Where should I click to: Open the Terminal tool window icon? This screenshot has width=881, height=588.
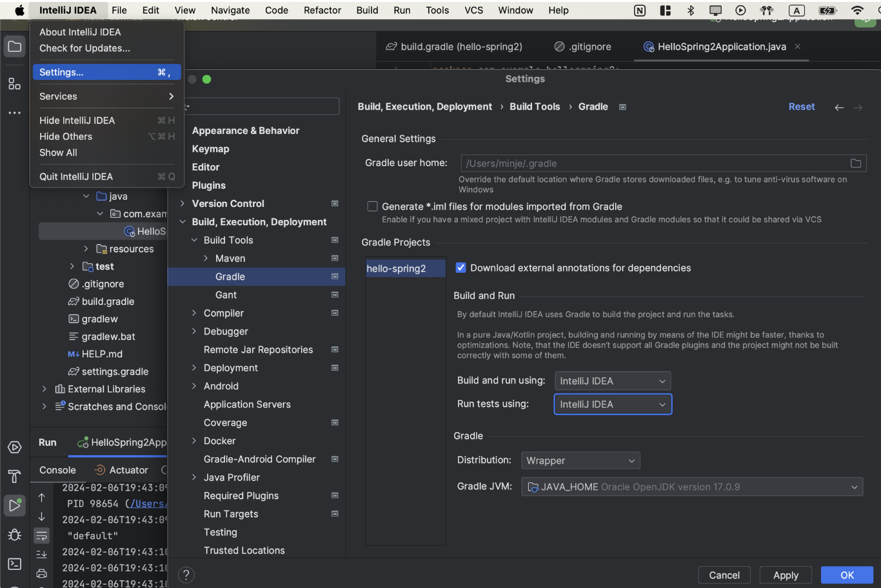pos(14,564)
